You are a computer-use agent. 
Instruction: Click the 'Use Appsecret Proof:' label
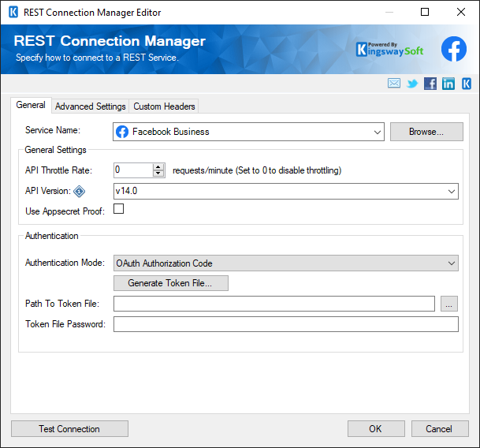pyautogui.click(x=65, y=211)
